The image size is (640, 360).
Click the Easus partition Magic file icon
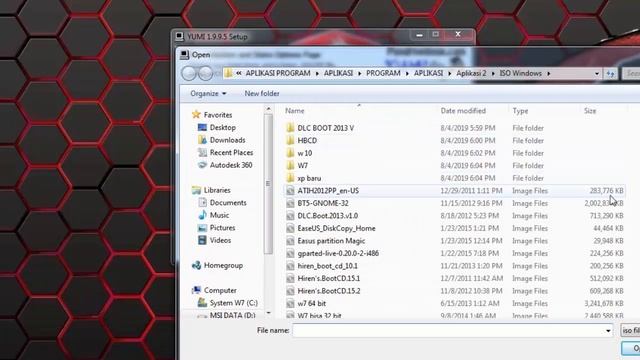point(290,241)
